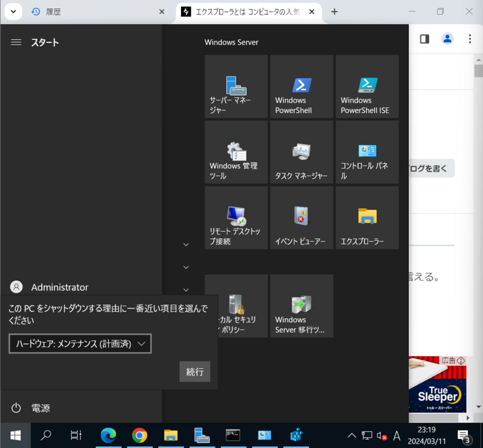The height and width of the screenshot is (448, 483).
Task: Click the third chevron in the app list
Action: click(186, 290)
